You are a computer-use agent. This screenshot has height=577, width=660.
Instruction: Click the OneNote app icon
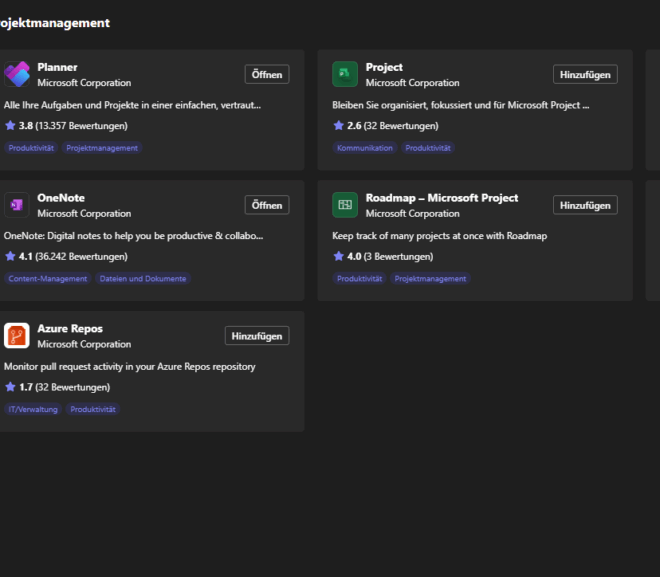coord(17,205)
